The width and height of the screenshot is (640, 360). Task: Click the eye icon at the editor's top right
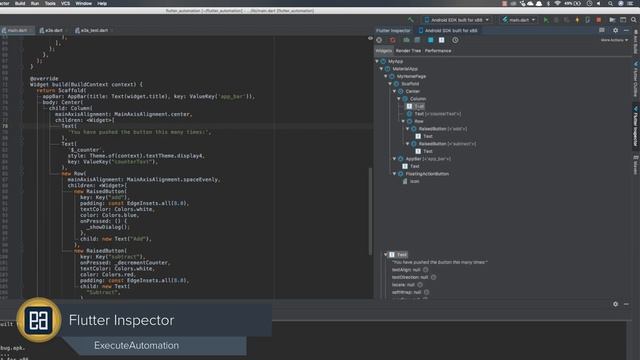click(x=370, y=38)
